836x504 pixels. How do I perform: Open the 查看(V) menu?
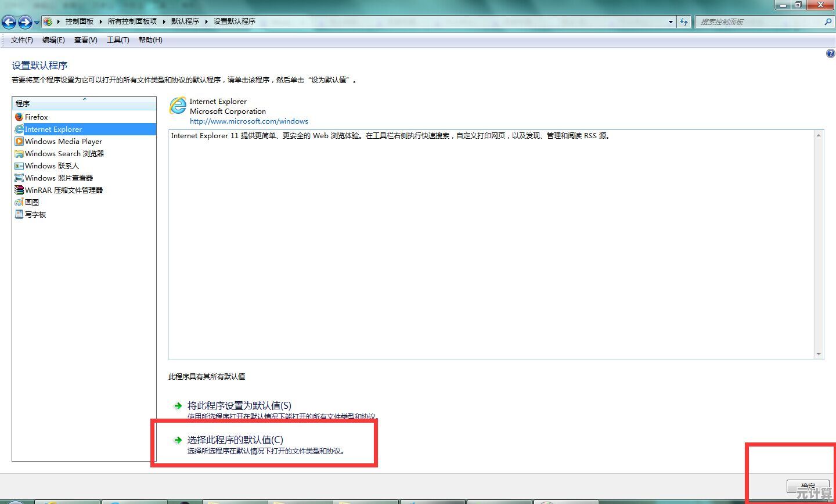[85, 40]
